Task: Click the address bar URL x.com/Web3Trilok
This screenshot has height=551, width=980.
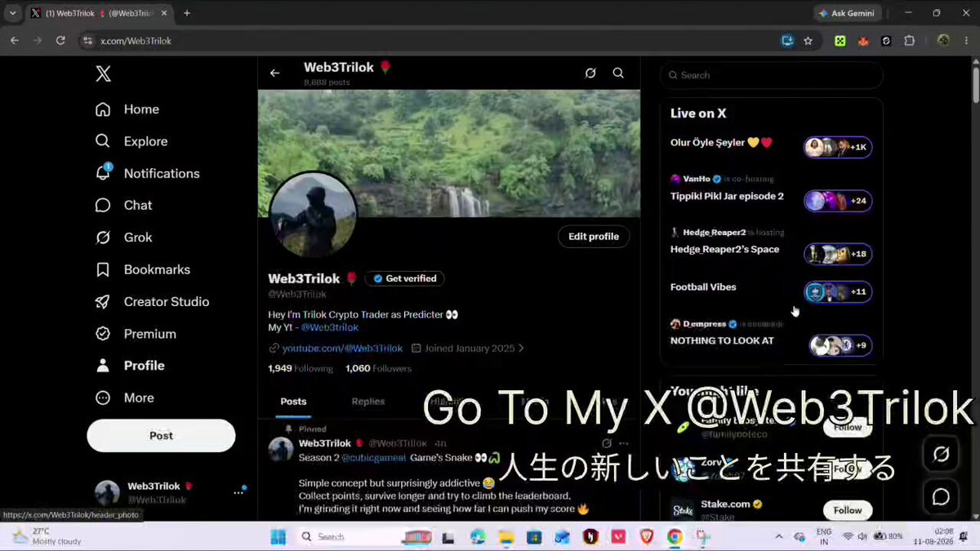Action: coord(136,41)
